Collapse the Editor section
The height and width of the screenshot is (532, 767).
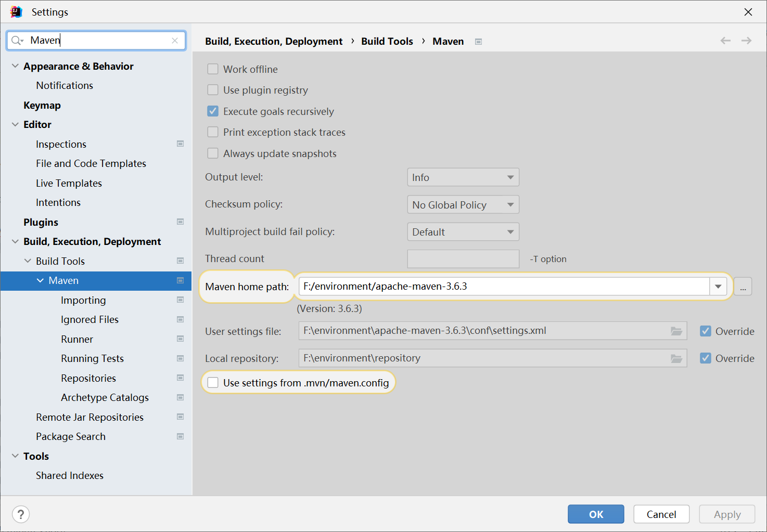click(x=15, y=124)
